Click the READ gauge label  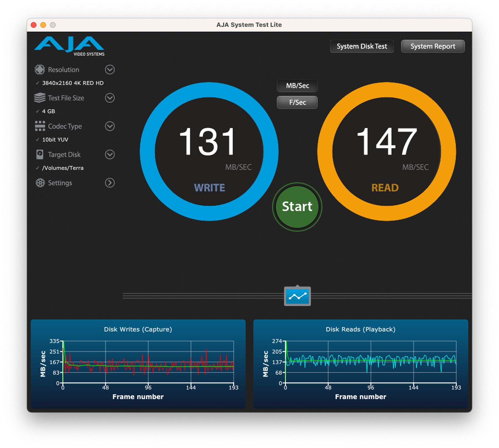[385, 188]
